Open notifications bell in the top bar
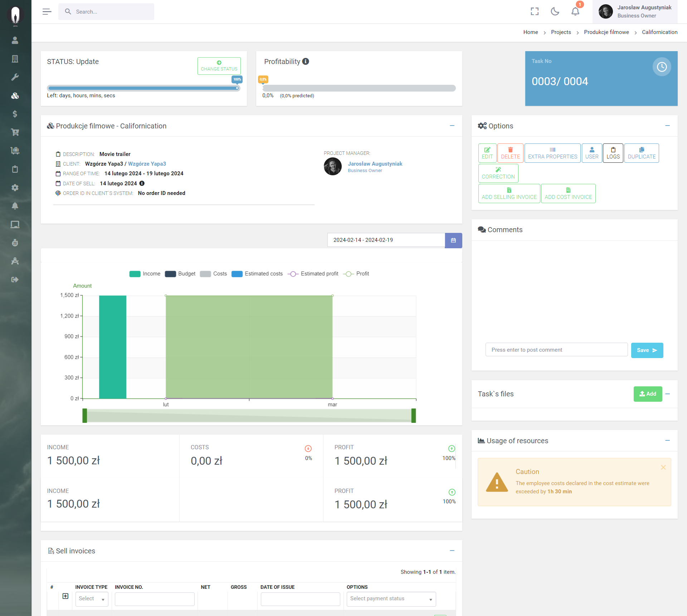Screen dimensions: 687x616 click(x=575, y=12)
